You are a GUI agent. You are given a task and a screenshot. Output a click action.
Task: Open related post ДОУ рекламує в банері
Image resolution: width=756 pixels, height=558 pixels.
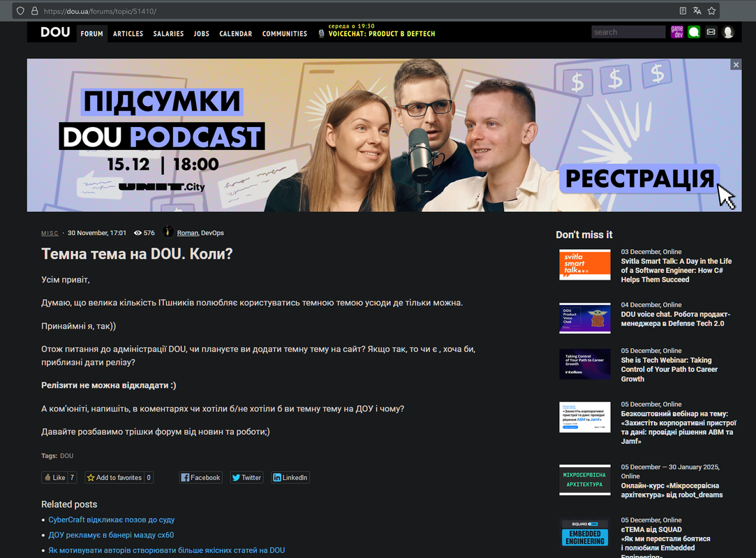coord(111,535)
